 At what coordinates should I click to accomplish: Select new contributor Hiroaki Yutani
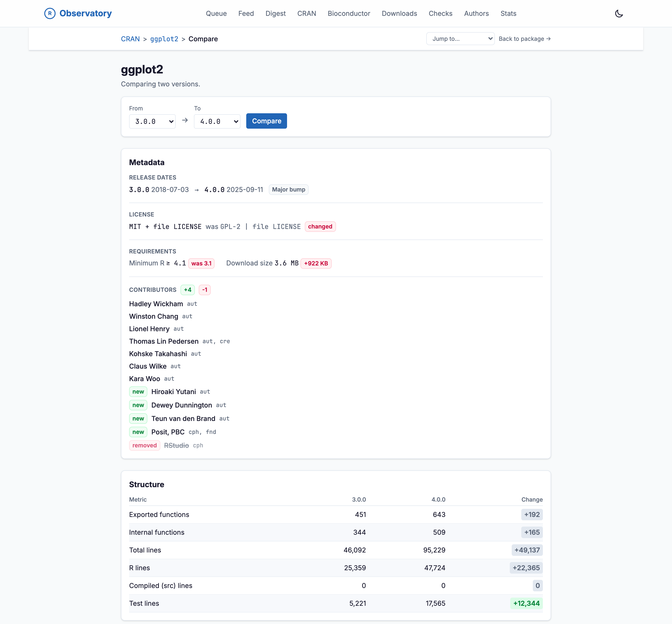[x=173, y=392]
